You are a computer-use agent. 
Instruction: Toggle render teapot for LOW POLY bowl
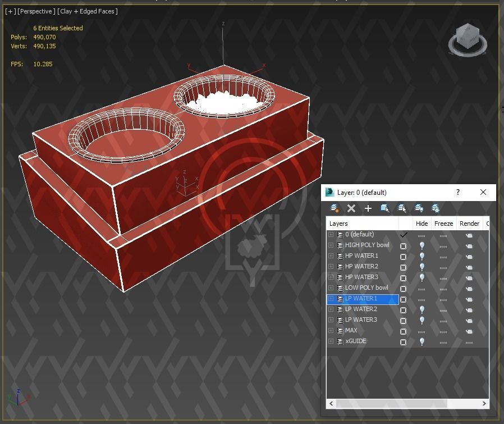(469, 289)
